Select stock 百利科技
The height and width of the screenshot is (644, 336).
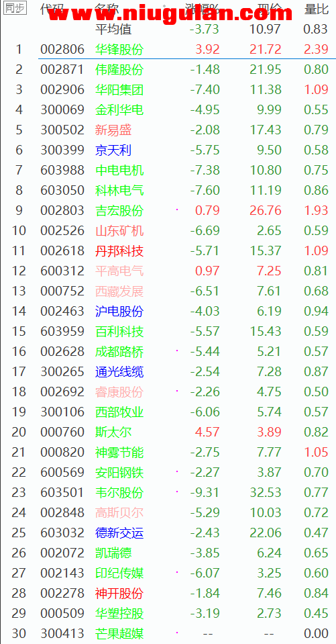tap(119, 332)
